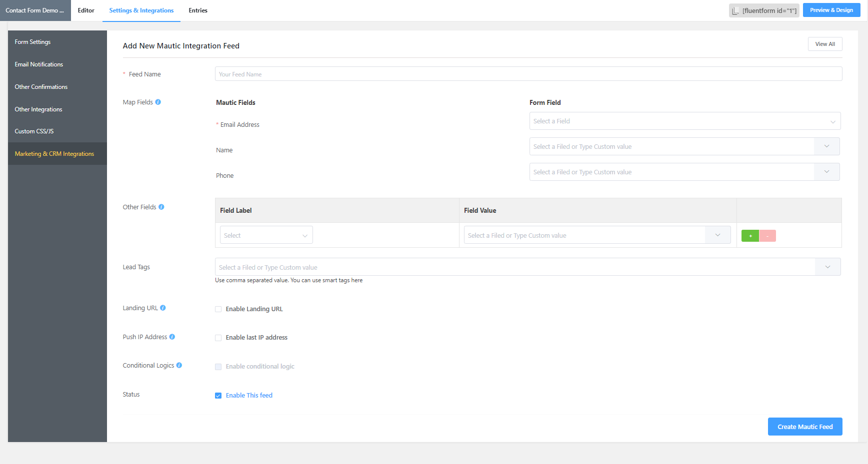Click the Enable Landing URL label

pos(254,309)
